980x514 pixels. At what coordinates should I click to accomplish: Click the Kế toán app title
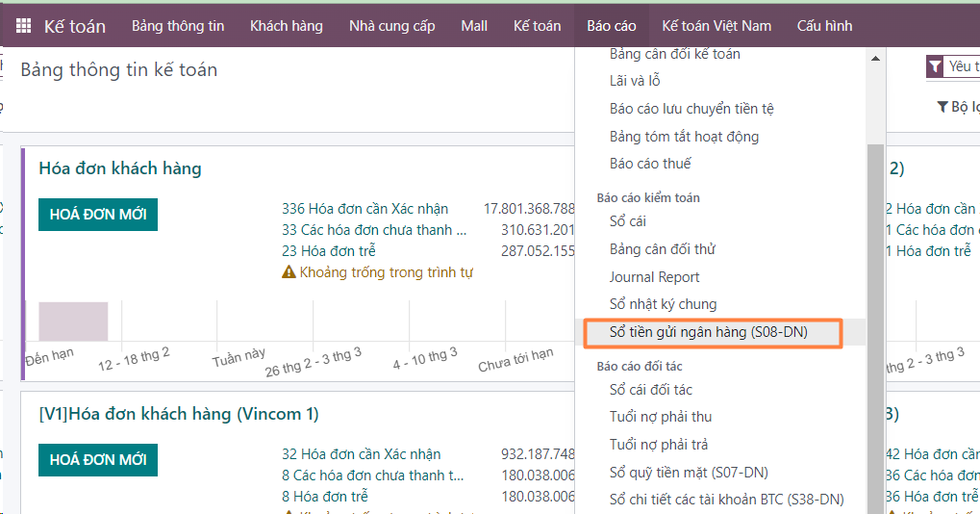(75, 26)
